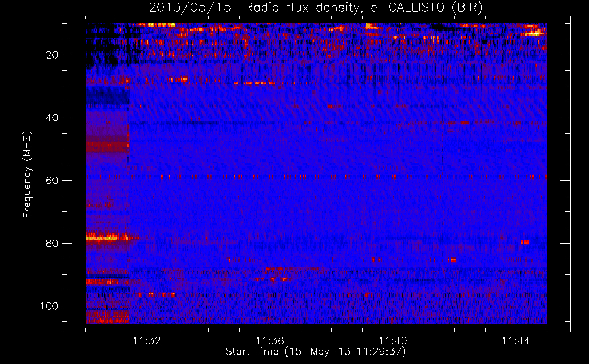This screenshot has height=364, width=589.
Task: Click the plot title '2013/05/15 Radio flux density, e-CALLISTO (BIR)'
Action: point(316,7)
